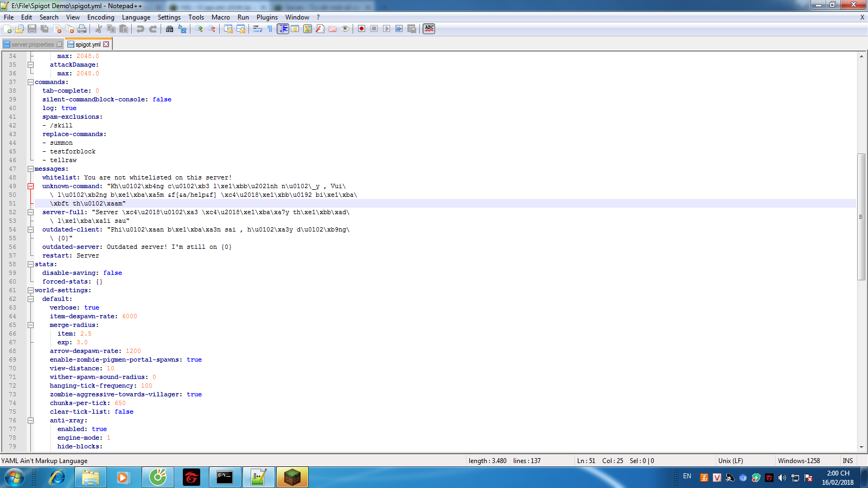Screen dimensions: 868x488
Task: Click the Start Recording macro icon
Action: pyautogui.click(x=361, y=29)
